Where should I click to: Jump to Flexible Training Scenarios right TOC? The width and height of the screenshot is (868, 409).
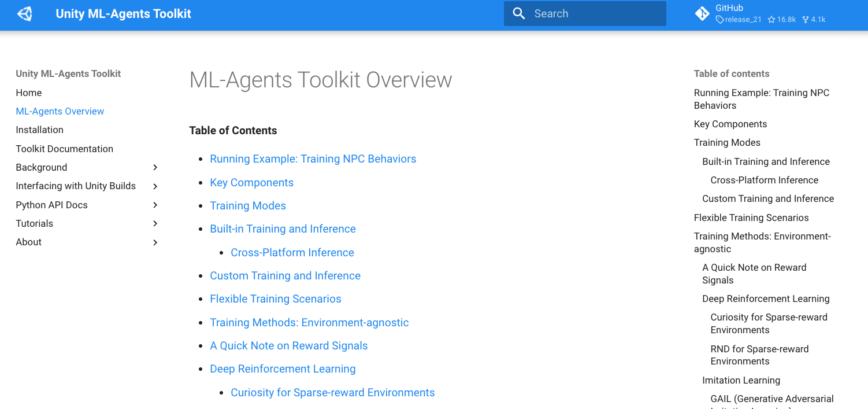[x=751, y=218]
